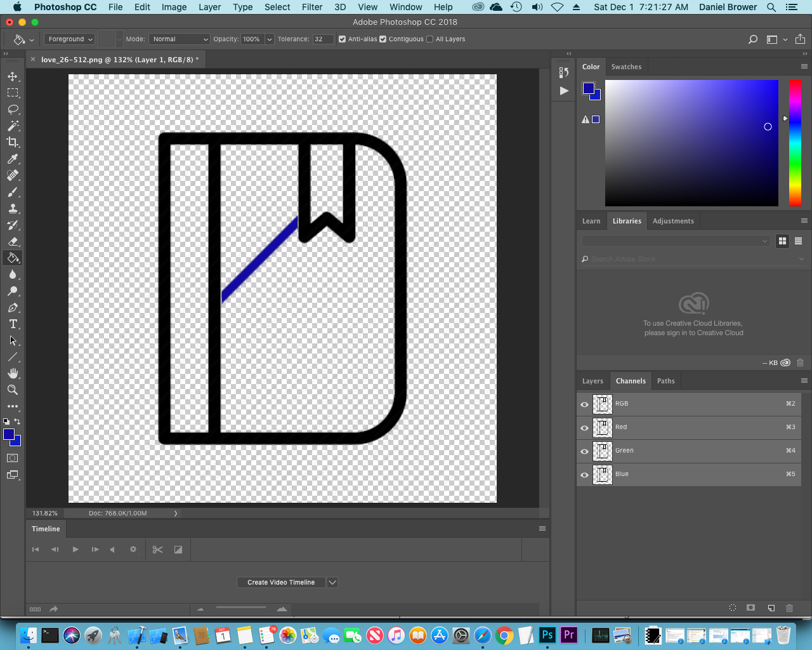Switch to the Paths tab
Image resolution: width=812 pixels, height=650 pixels.
click(x=665, y=381)
